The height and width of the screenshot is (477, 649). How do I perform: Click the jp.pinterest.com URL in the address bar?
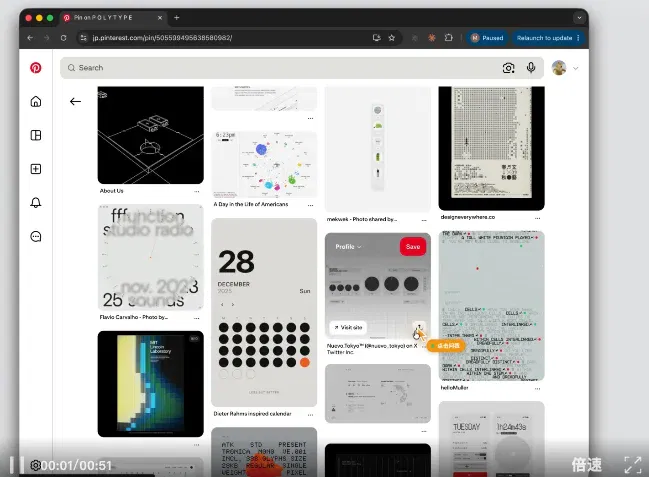162,38
